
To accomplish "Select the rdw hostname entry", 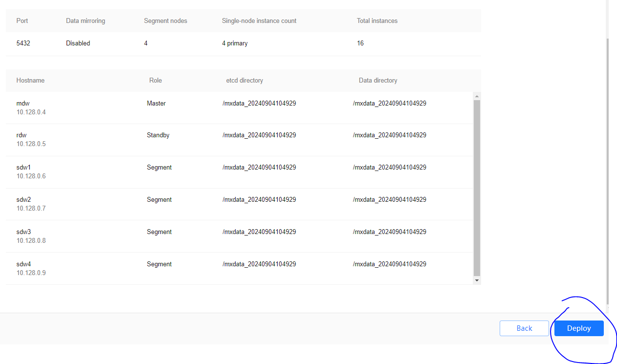I will (x=22, y=135).
